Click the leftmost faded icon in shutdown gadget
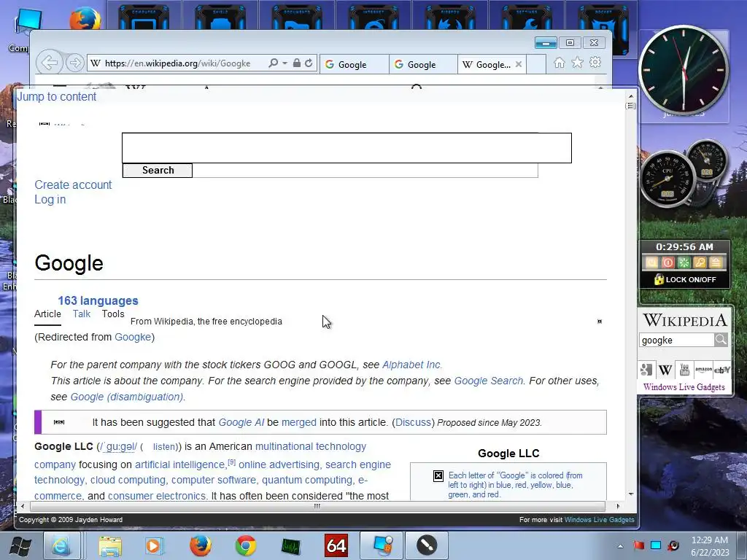This screenshot has height=560, width=747. (651, 262)
